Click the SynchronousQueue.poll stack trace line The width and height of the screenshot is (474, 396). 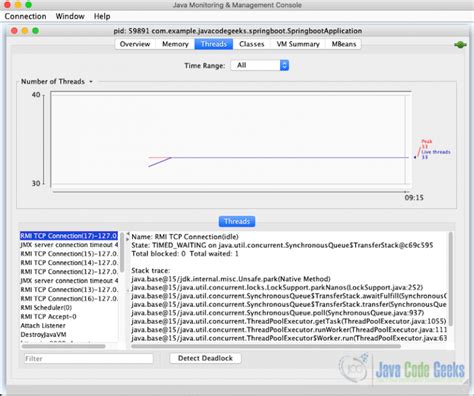click(x=278, y=313)
